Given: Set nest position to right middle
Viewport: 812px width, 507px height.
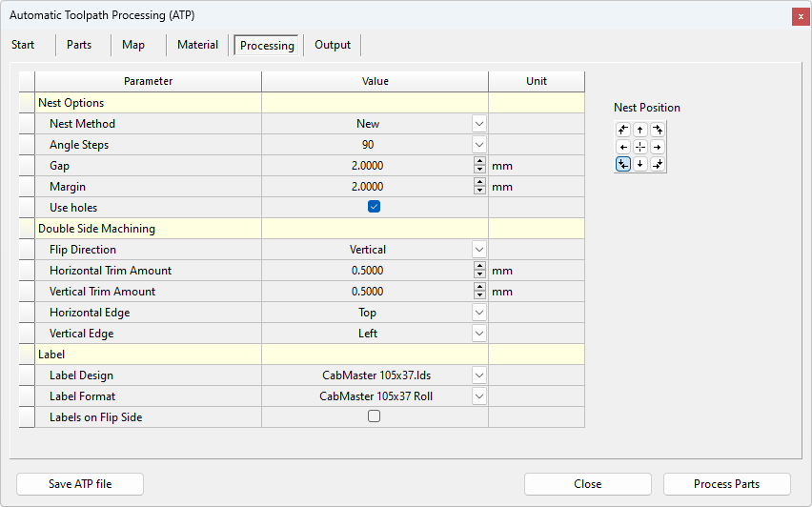Looking at the screenshot, I should click(x=658, y=147).
